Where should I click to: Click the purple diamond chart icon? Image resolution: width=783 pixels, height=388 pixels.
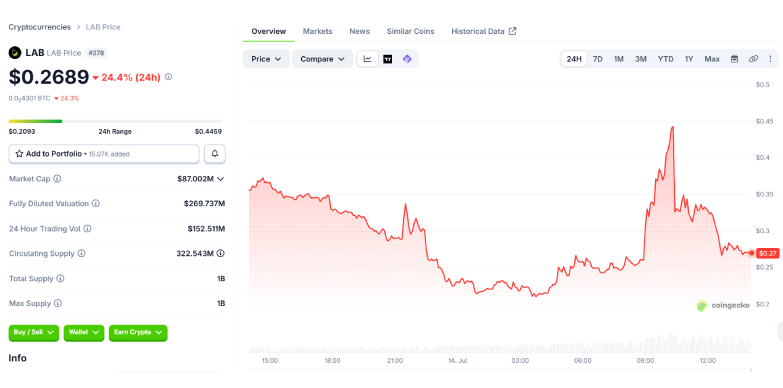tap(407, 59)
